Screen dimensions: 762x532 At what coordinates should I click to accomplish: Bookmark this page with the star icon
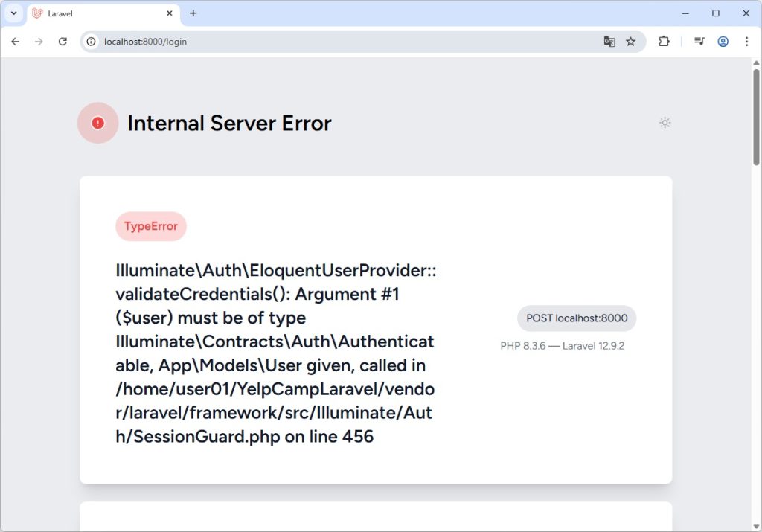coord(631,42)
